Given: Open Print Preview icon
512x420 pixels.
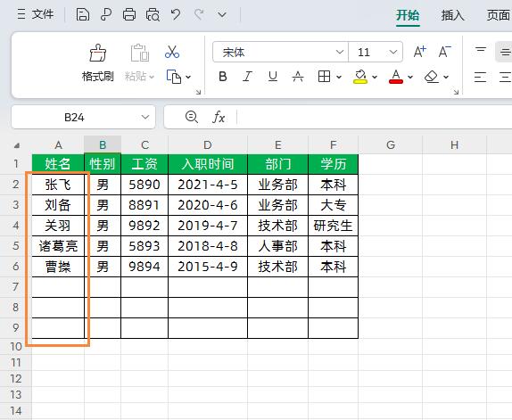Looking at the screenshot, I should click(153, 14).
